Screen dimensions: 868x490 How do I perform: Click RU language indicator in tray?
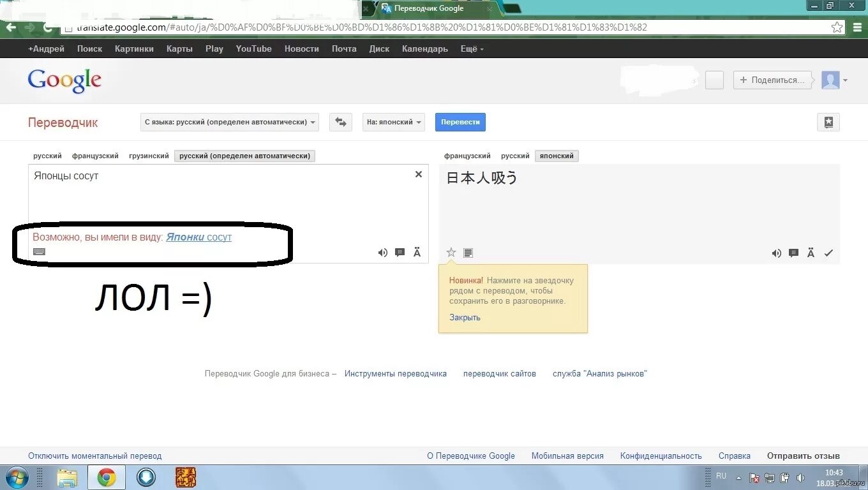(x=721, y=476)
